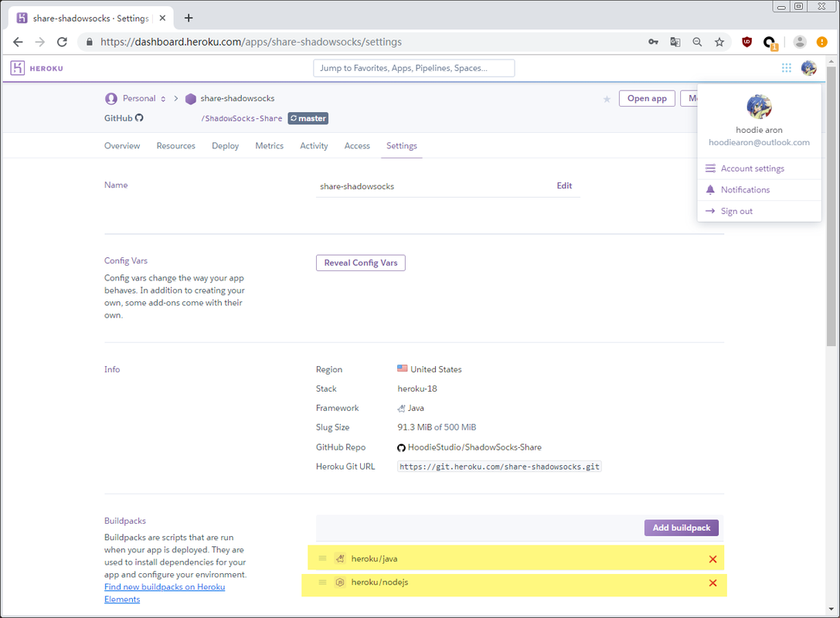
Task: Switch to the Resources tab
Action: point(175,146)
